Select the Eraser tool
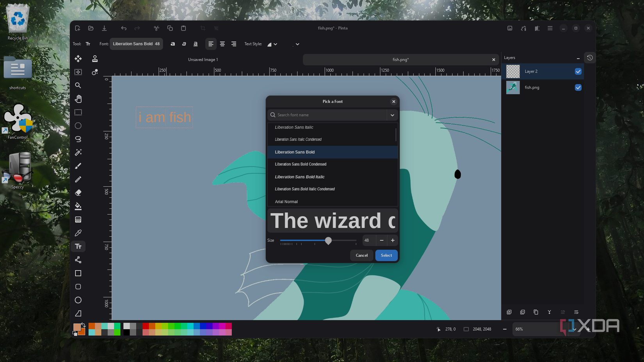Viewport: 644px width, 362px height. (x=78, y=193)
